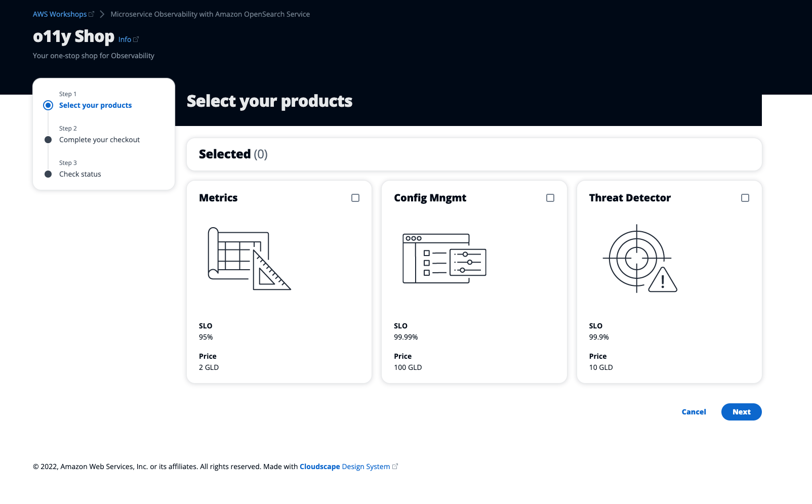Click the breadcrumb chevron separator icon
This screenshot has width=812, height=504.
[102, 14]
